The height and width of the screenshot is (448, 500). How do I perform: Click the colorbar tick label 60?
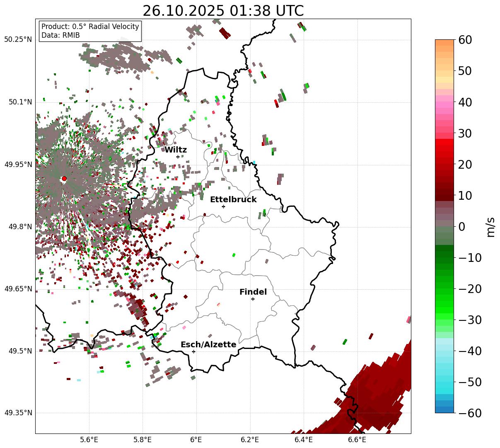[465, 40]
